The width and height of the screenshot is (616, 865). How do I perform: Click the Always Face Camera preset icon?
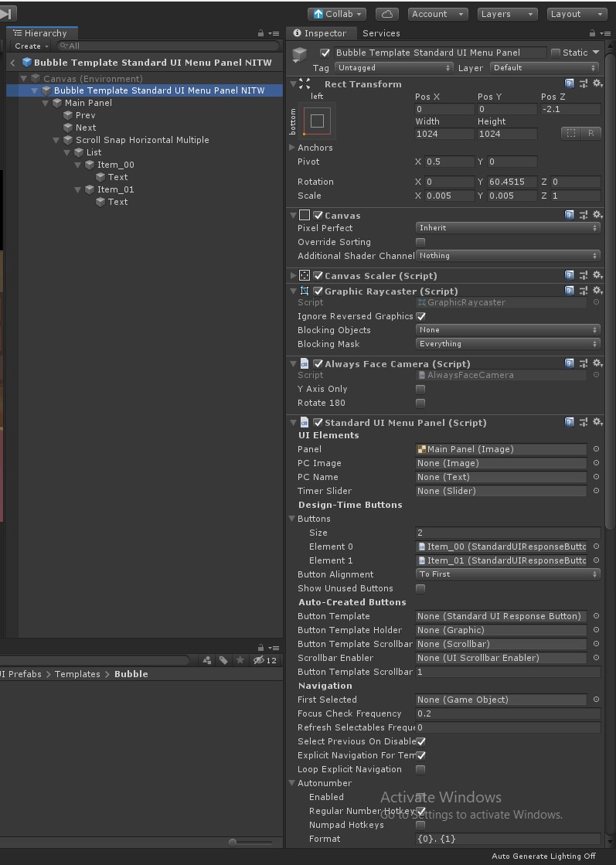coord(584,363)
